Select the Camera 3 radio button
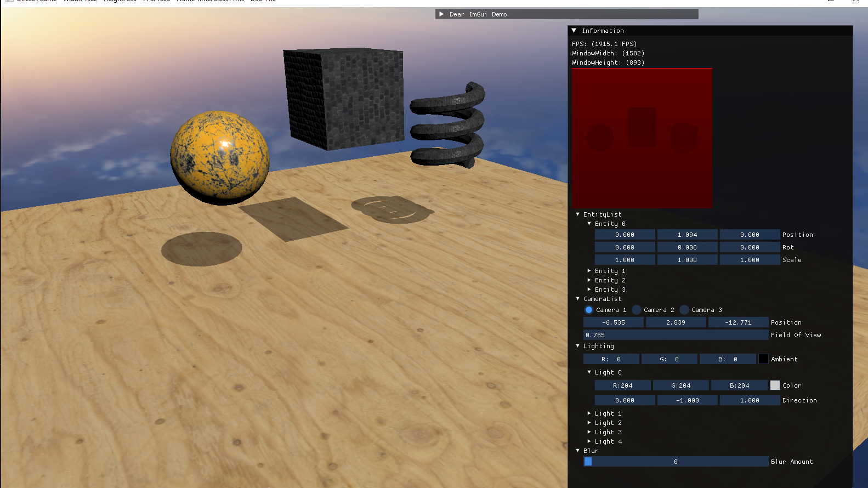The width and height of the screenshot is (868, 488). click(x=684, y=310)
